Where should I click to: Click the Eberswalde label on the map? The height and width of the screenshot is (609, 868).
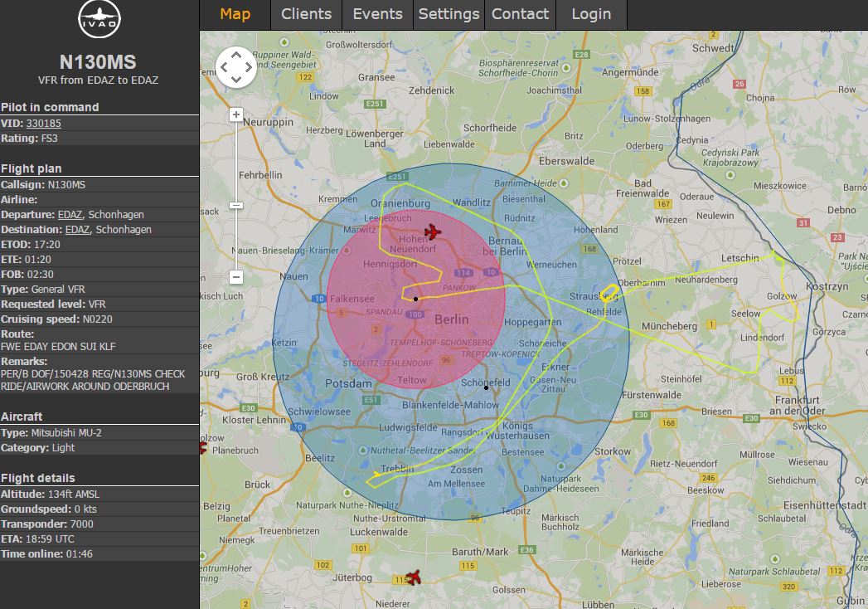point(566,161)
